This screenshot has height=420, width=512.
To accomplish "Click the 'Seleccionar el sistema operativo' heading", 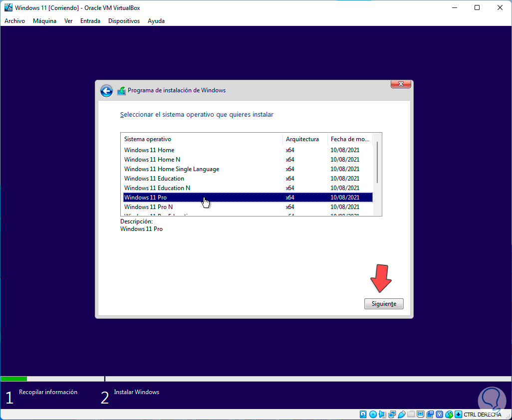I will (x=197, y=115).
